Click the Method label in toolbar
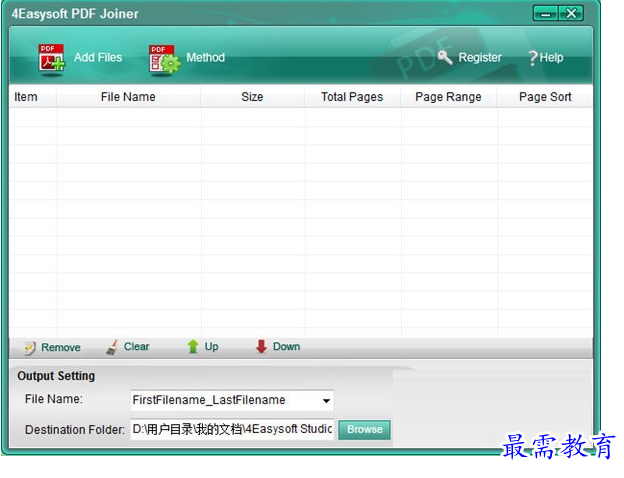The image size is (624, 478). point(205,58)
